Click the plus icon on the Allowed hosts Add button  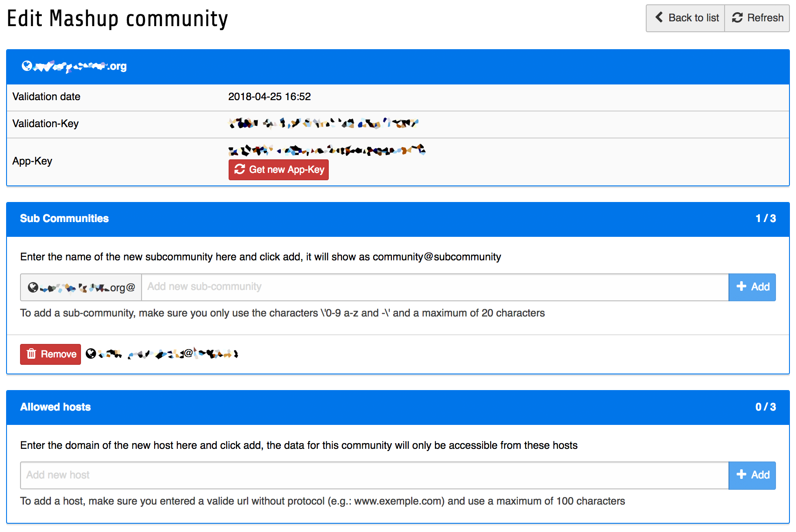[741, 475]
